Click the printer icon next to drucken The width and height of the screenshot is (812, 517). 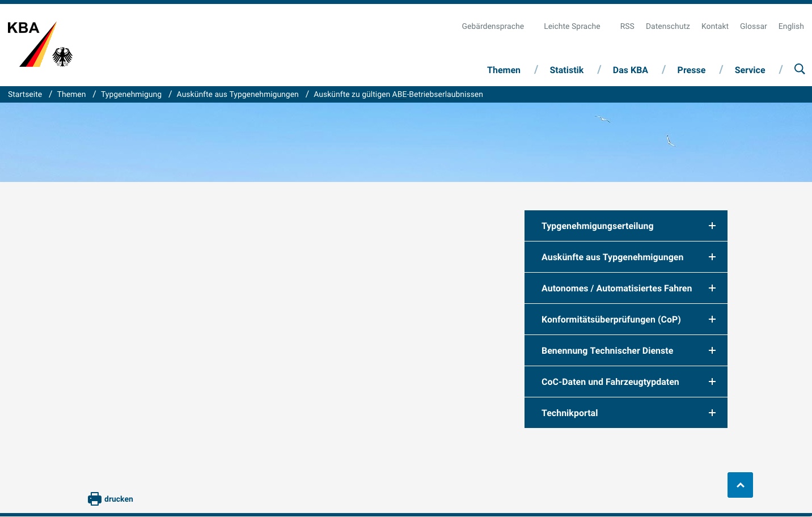(94, 499)
